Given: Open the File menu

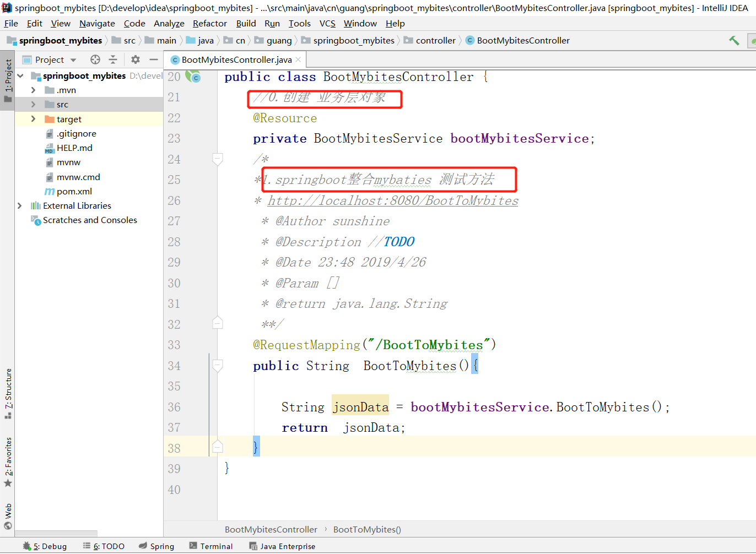Looking at the screenshot, I should [11, 23].
